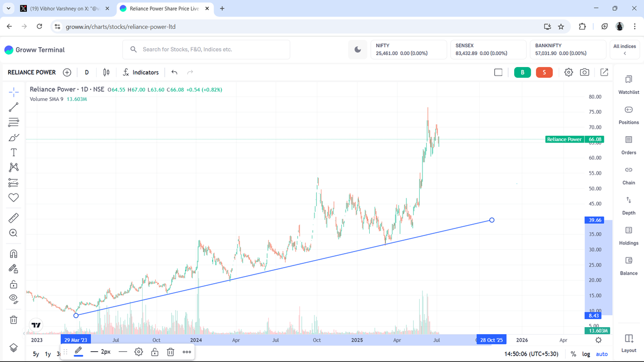Viewport: 644px width, 362px height.
Task: Toggle auto scale on price axis
Action: click(602, 354)
